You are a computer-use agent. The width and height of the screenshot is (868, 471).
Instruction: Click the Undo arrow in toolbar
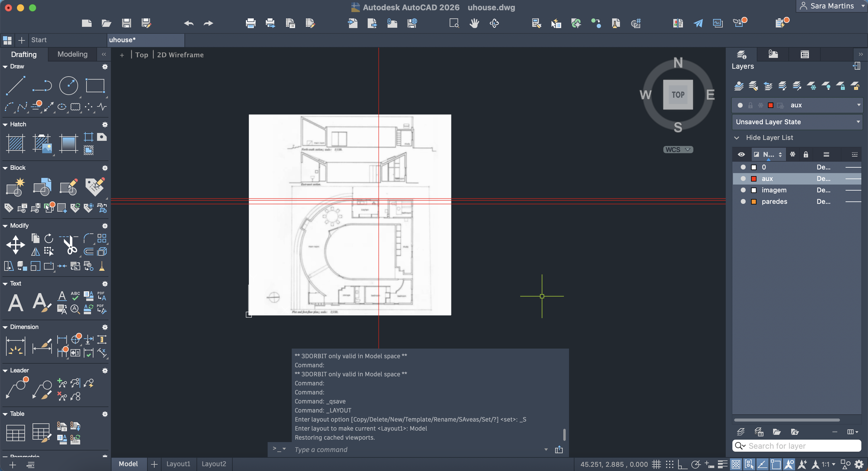(189, 23)
